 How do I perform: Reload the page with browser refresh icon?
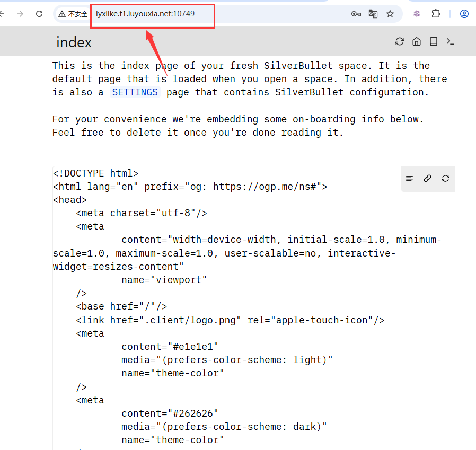[39, 14]
